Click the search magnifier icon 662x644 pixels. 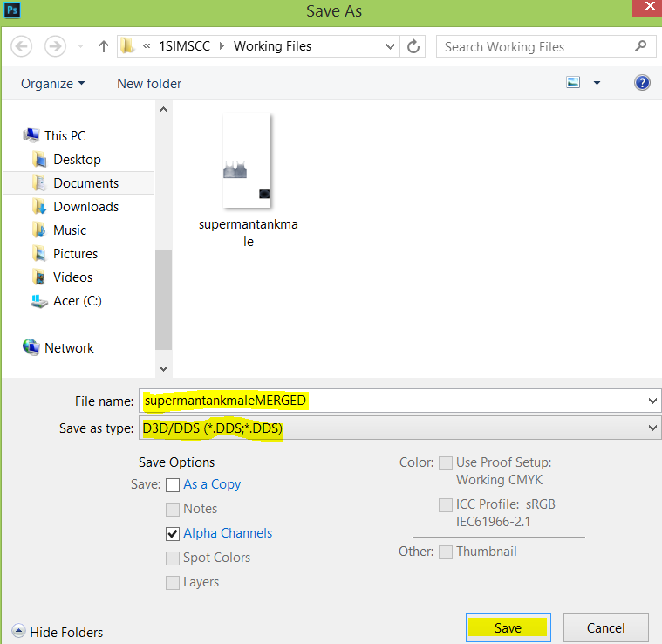click(x=640, y=45)
